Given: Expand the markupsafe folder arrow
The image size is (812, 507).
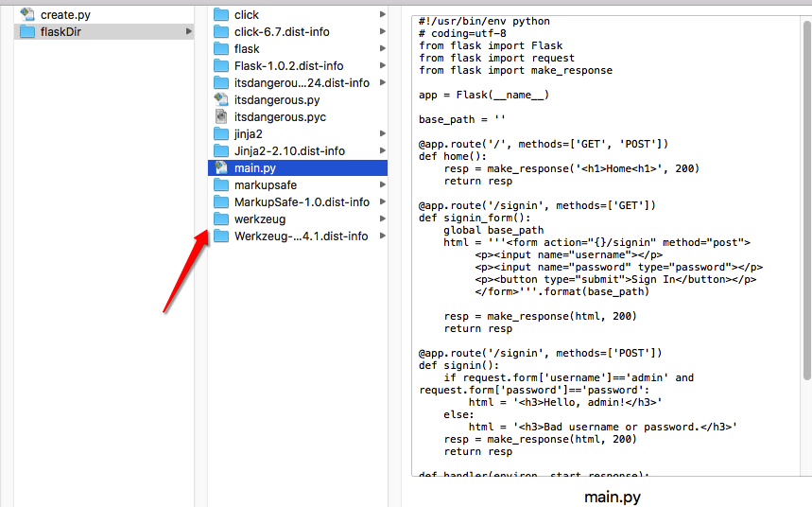Looking at the screenshot, I should [x=382, y=185].
